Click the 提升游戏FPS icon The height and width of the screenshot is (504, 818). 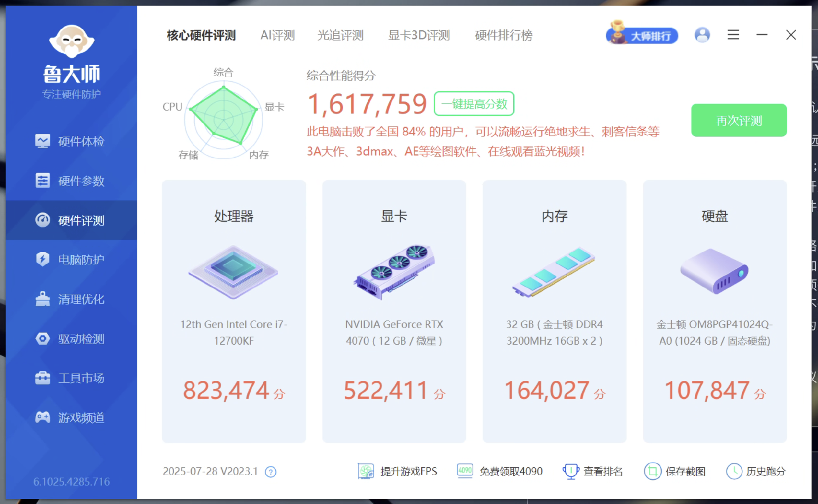pos(366,471)
